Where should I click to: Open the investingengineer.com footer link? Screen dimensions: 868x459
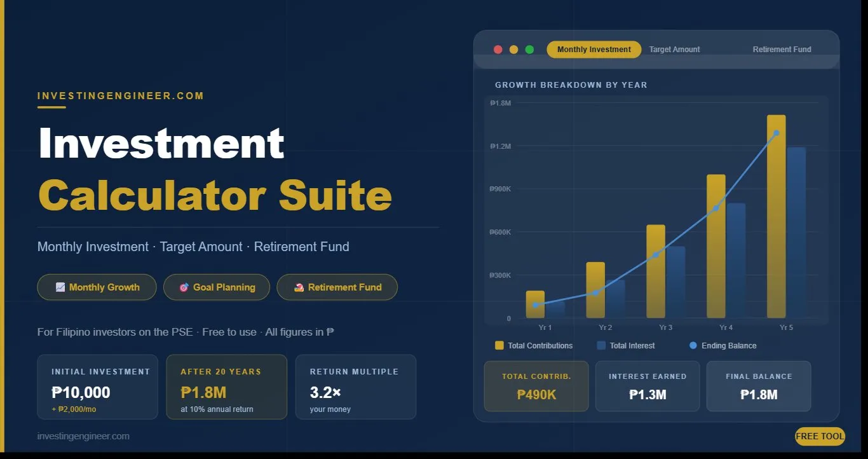pyautogui.click(x=83, y=436)
